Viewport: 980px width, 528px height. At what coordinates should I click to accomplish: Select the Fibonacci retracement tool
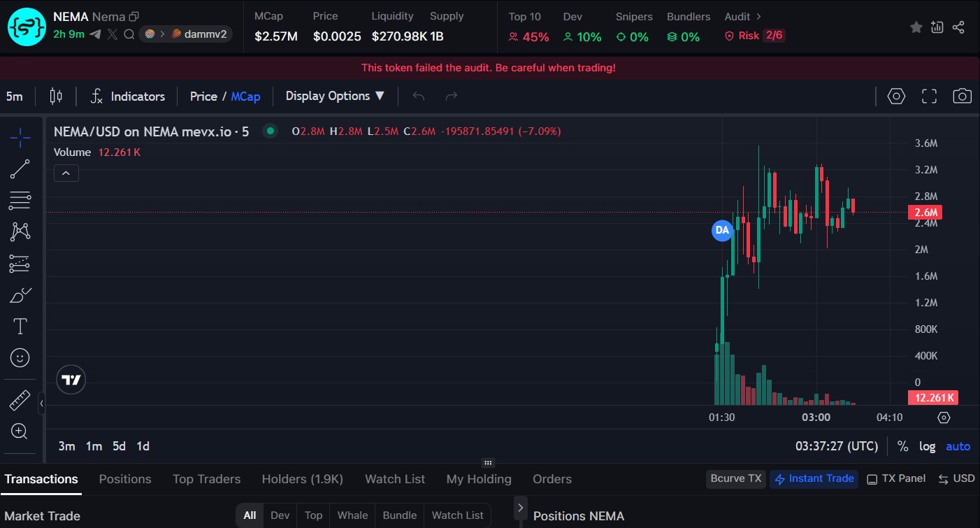(x=20, y=201)
